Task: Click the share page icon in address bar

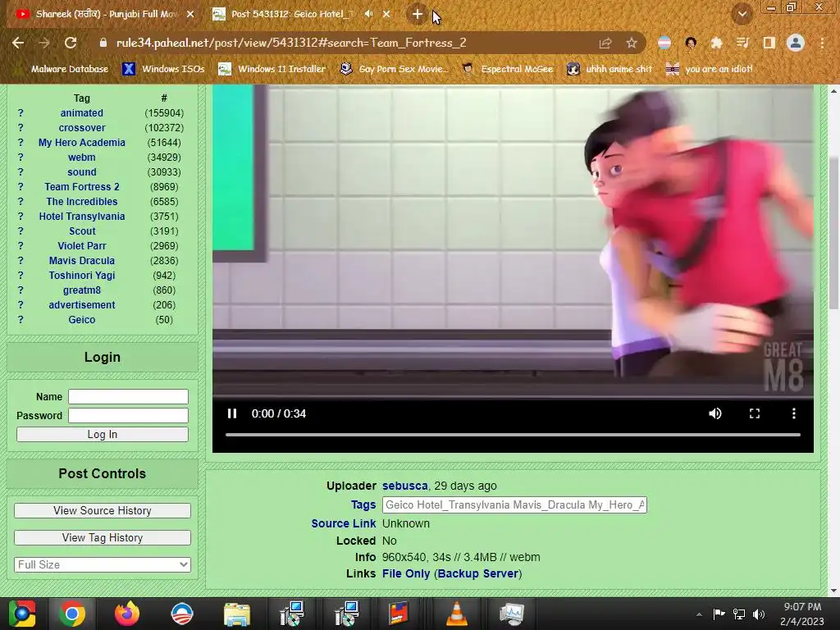Action: (605, 43)
